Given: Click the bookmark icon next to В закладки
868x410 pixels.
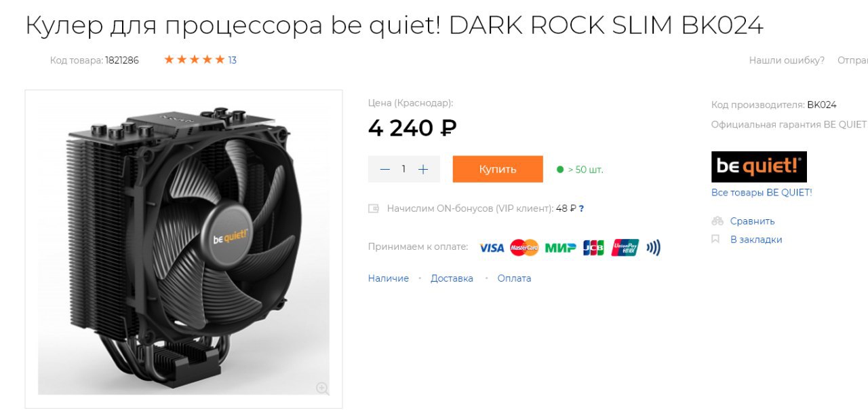Looking at the screenshot, I should click(715, 240).
